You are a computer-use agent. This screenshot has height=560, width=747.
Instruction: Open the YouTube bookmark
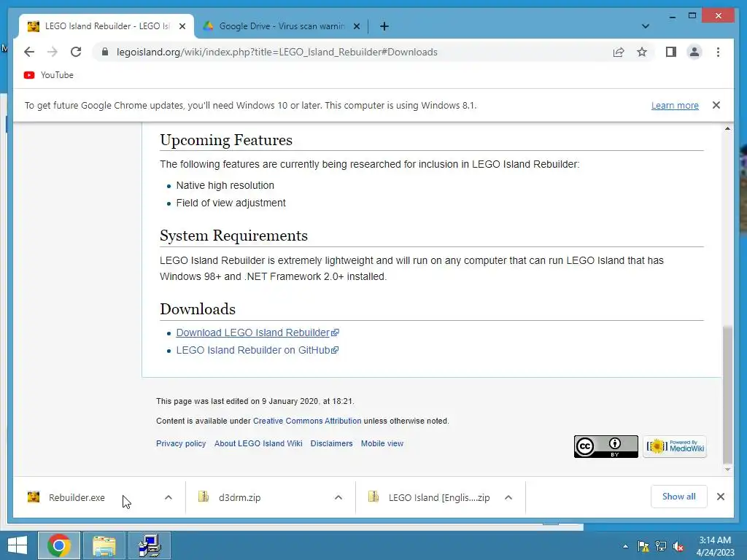[49, 75]
